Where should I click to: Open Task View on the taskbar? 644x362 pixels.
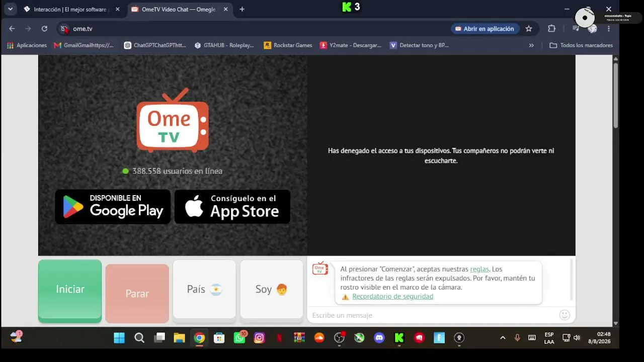tap(159, 338)
